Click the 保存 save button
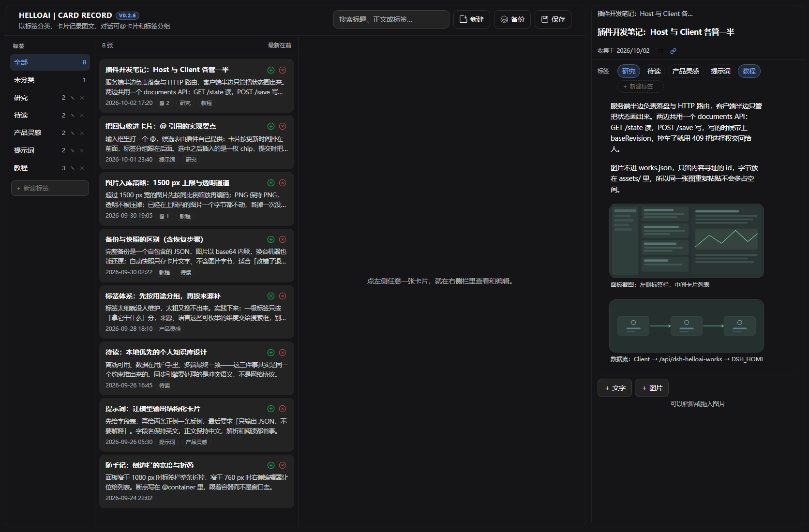This screenshot has height=532, width=809. 553,19
